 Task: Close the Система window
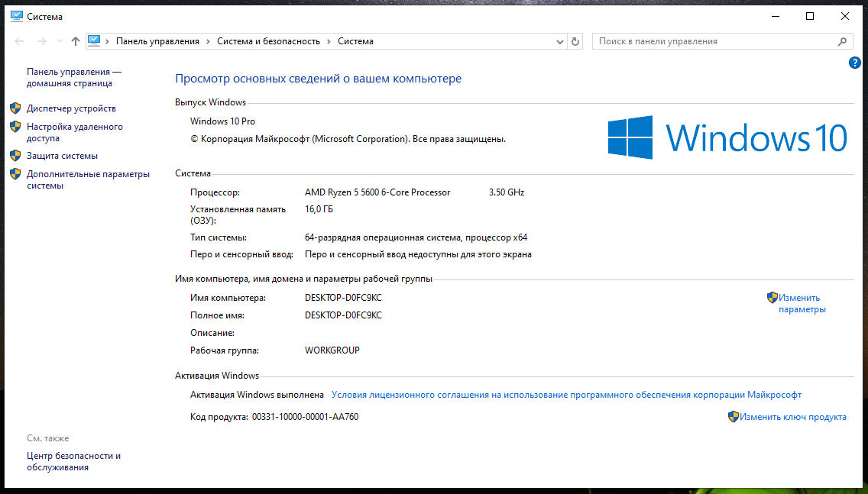[x=845, y=17]
